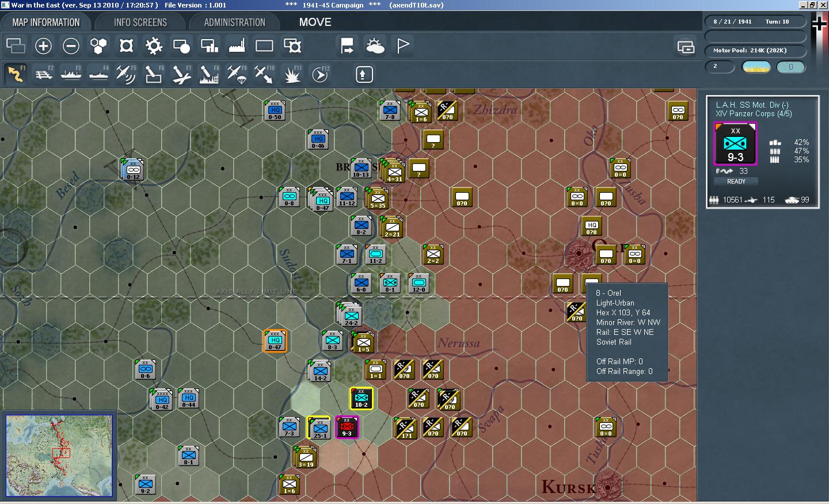Select the 12-0 motorized unit counter

coord(419,283)
